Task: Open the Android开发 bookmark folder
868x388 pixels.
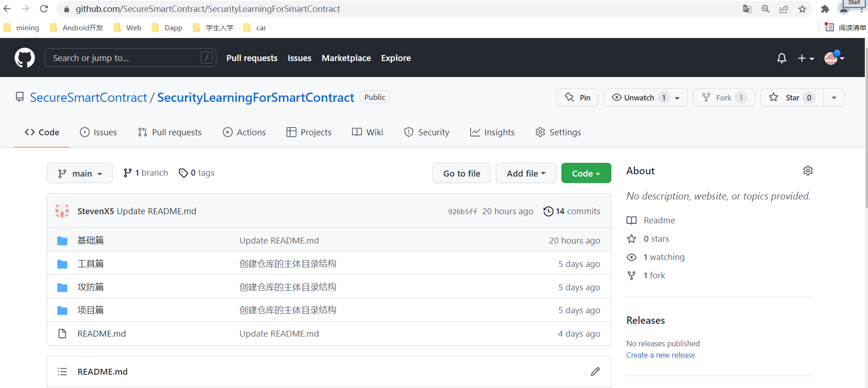Action: [77, 28]
